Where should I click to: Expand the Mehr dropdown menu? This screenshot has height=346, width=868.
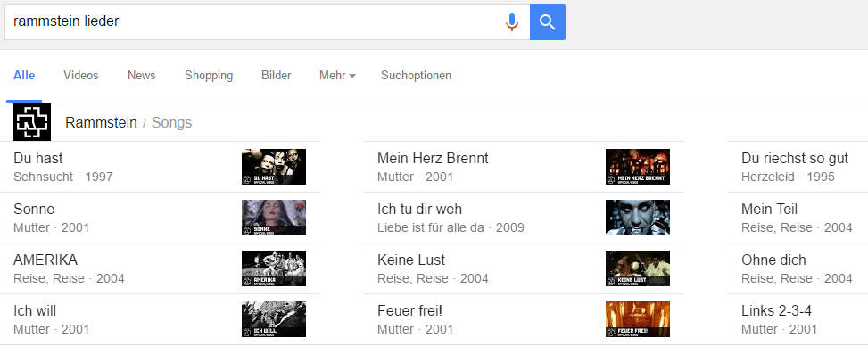pos(337,75)
